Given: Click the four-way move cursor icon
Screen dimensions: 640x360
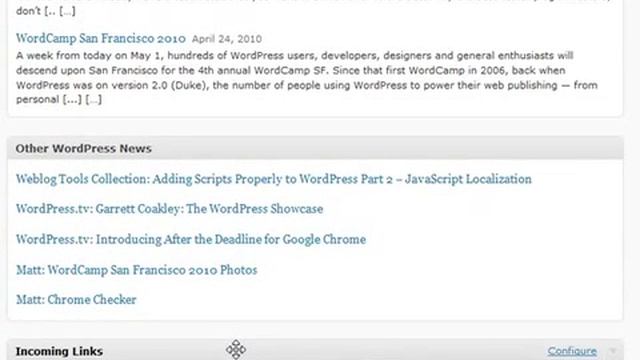Looking at the screenshot, I should coord(236,349).
